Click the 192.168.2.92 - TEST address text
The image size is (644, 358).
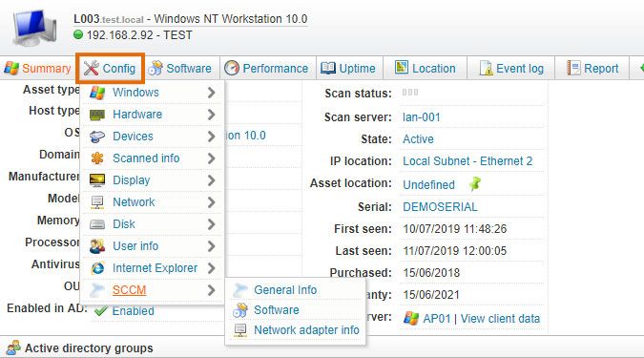pos(139,35)
